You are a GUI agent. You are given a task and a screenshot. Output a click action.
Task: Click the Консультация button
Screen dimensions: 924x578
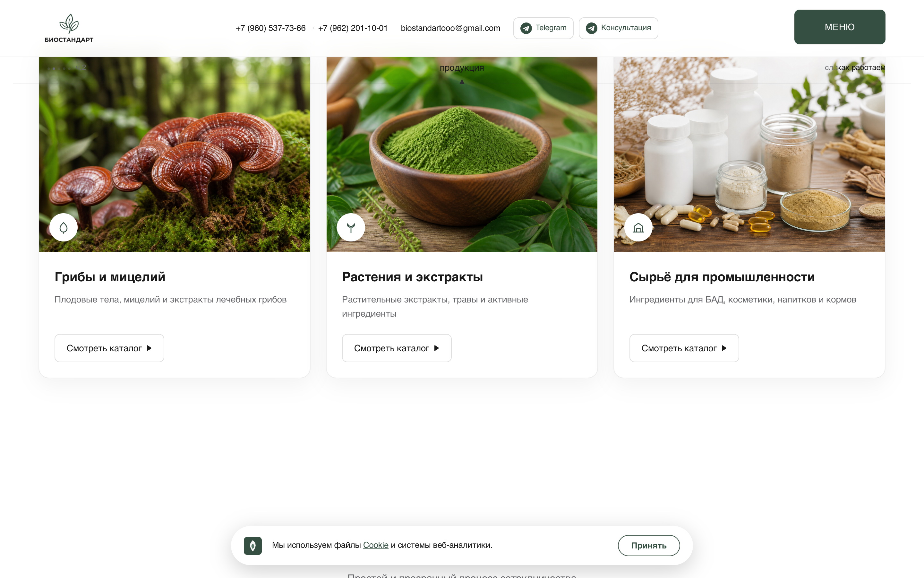point(618,28)
